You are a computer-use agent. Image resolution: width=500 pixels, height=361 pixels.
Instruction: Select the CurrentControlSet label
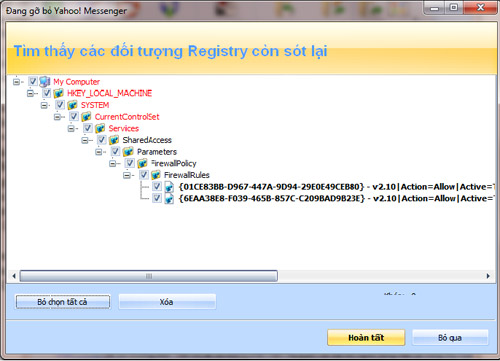[x=127, y=117]
